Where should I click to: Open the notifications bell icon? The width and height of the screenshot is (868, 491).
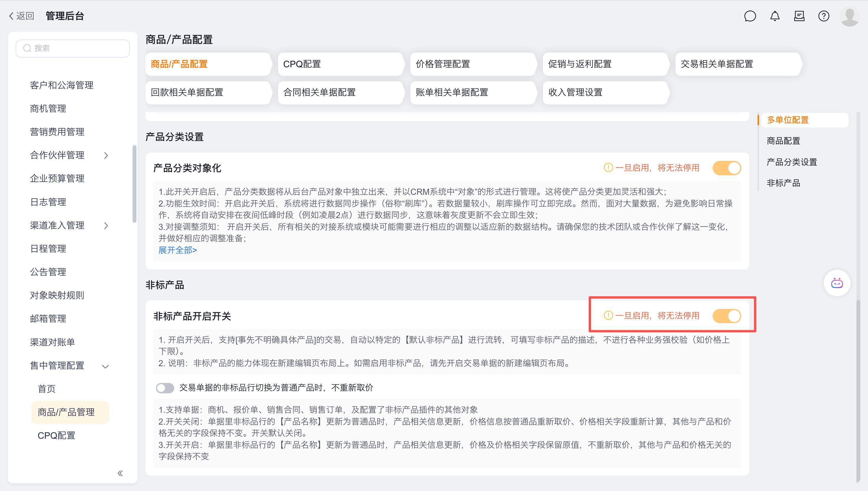(x=774, y=16)
